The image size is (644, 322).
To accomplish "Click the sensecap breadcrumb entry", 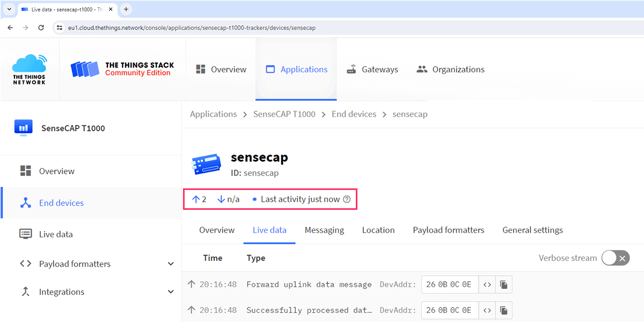I will tap(410, 114).
